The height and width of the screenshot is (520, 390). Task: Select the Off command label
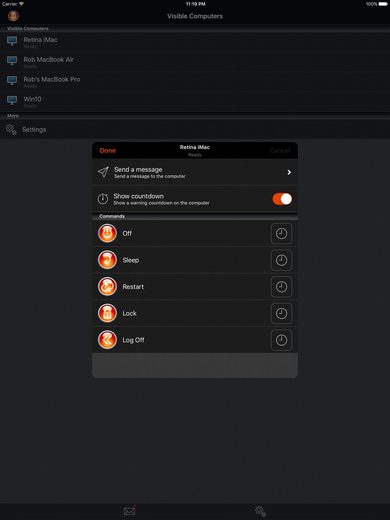[127, 233]
